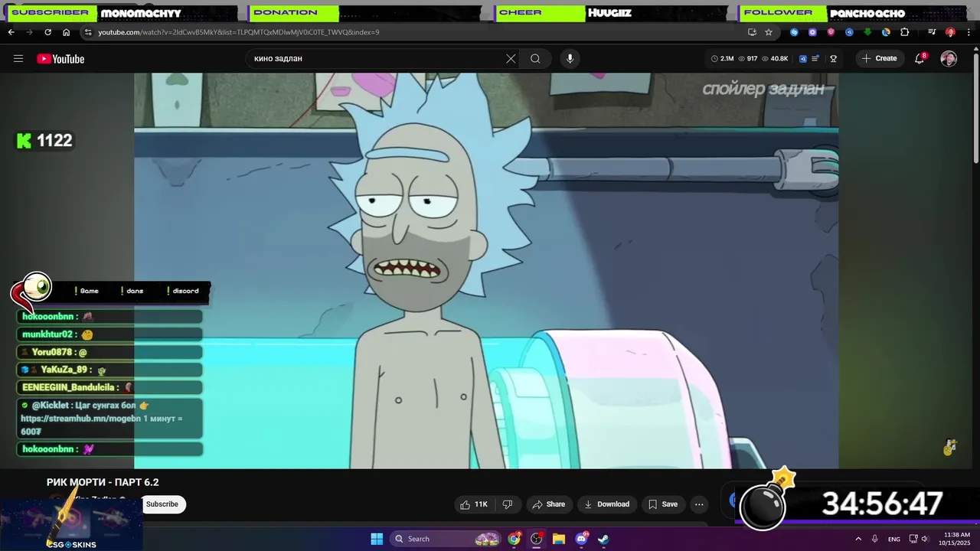Click the tray microphone icon
The width and height of the screenshot is (980, 551).
coord(874,539)
